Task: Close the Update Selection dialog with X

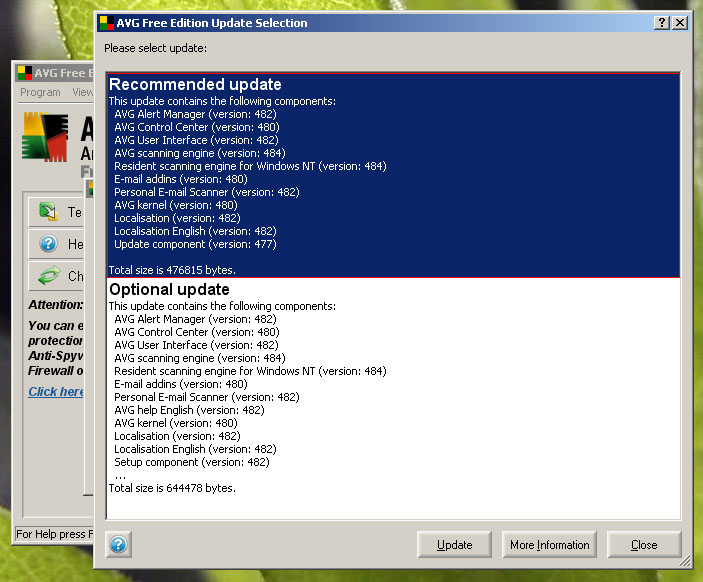Action: pos(680,22)
